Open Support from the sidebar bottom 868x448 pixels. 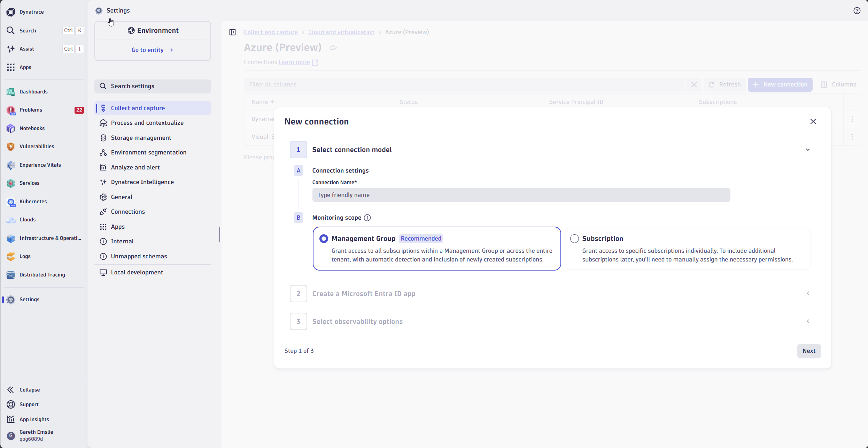coord(45,404)
